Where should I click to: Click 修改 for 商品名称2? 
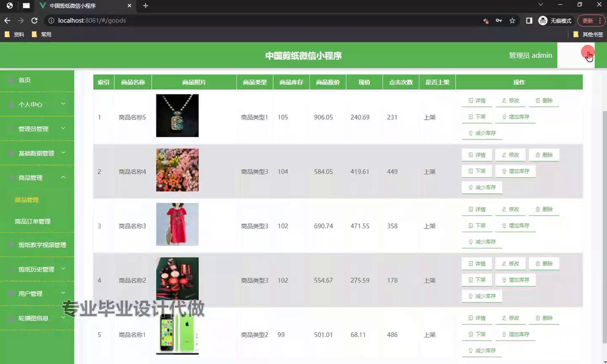[x=510, y=264]
